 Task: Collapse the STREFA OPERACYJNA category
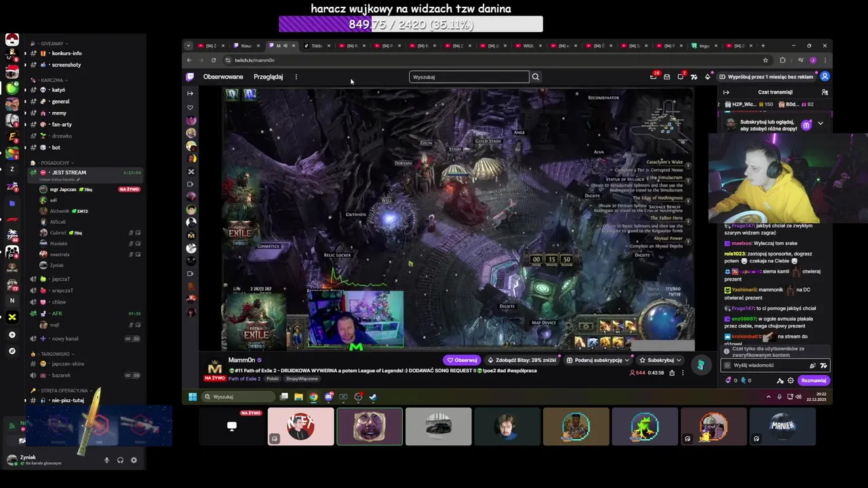coord(63,390)
